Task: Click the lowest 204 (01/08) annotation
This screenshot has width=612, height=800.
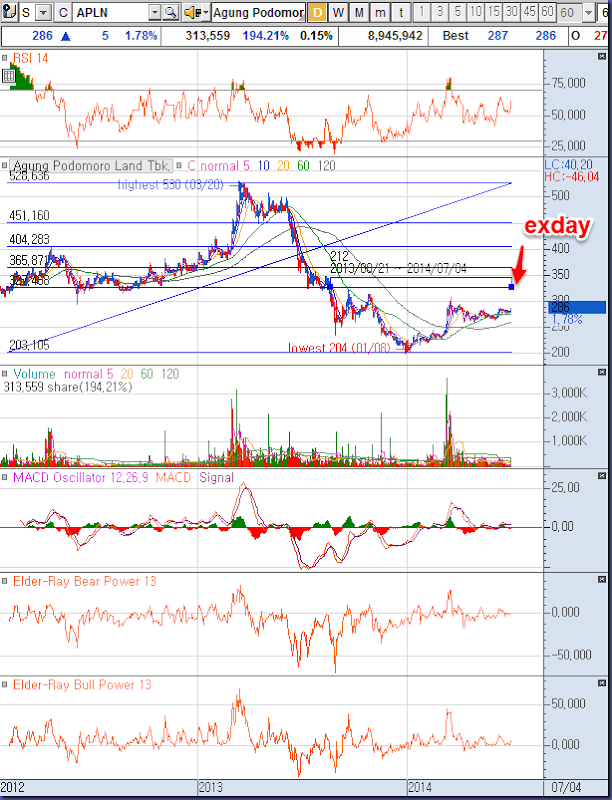Action: coord(339,348)
